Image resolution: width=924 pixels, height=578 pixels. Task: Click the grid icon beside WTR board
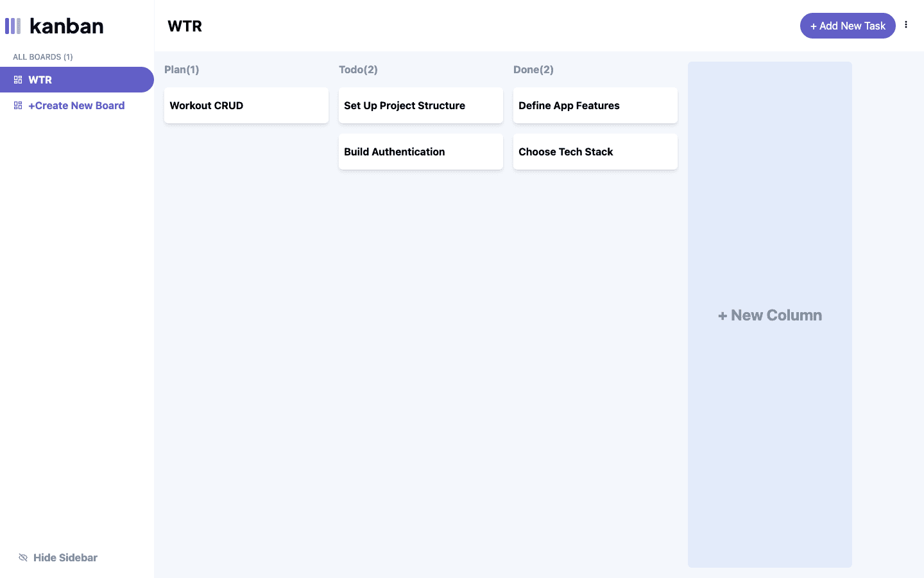18,80
